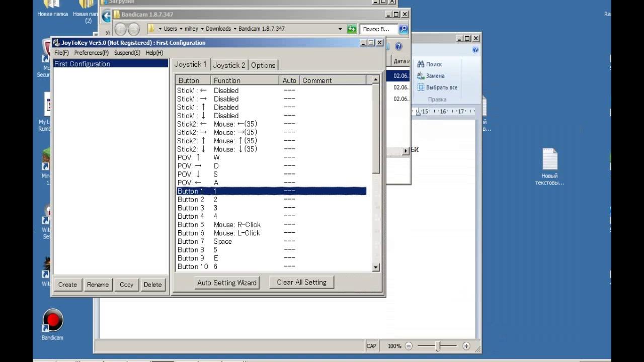Click horizontal scroll right arrow in Explorer
Image resolution: width=644 pixels, height=362 pixels.
click(406, 151)
